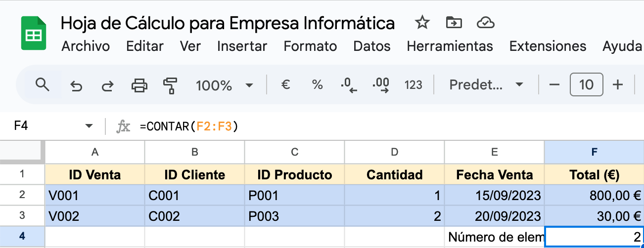Image resolution: width=644 pixels, height=248 pixels.
Task: Open the Google Sheets home icon
Action: point(33,34)
